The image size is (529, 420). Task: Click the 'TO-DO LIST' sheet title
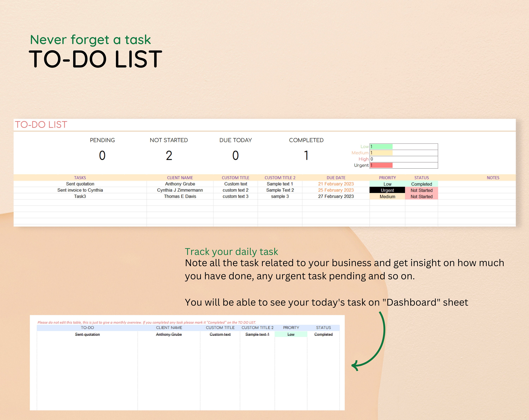[41, 125]
